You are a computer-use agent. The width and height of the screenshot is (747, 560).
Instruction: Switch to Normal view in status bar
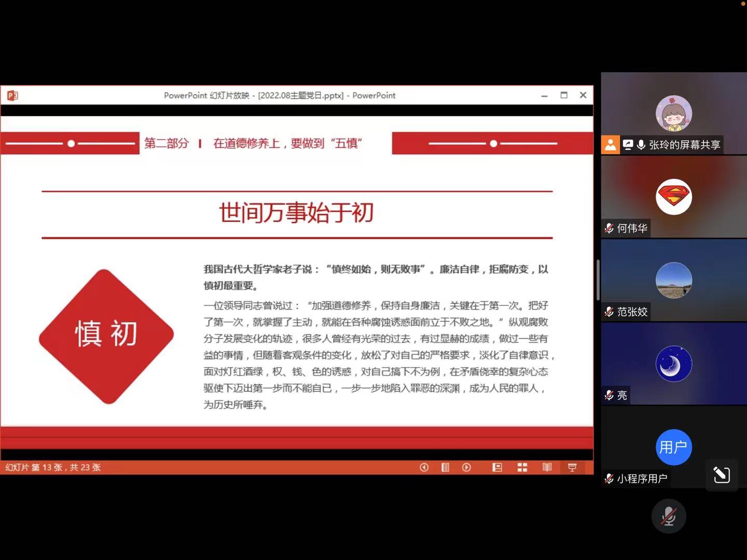click(x=497, y=467)
